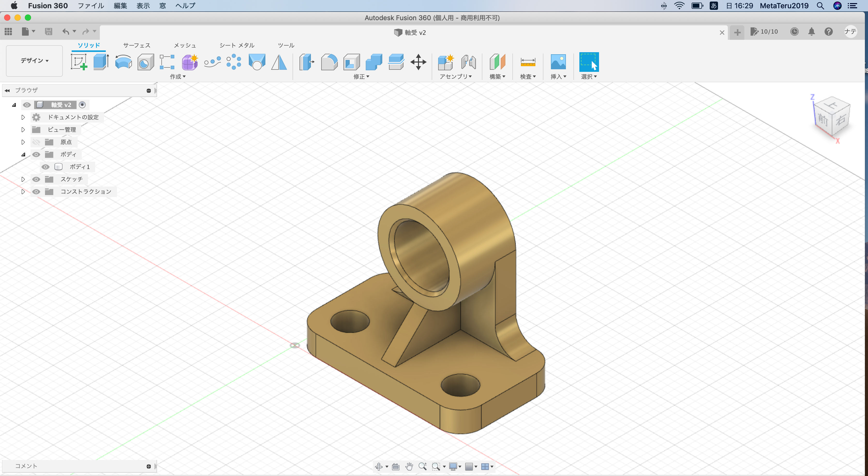This screenshot has height=476, width=868.
Task: Select the Extrude tool
Action: [101, 62]
